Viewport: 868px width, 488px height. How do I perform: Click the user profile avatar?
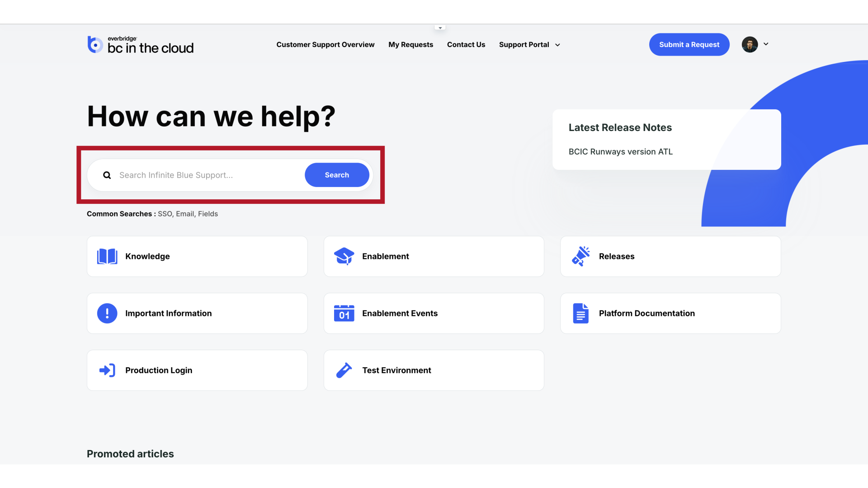coord(750,44)
